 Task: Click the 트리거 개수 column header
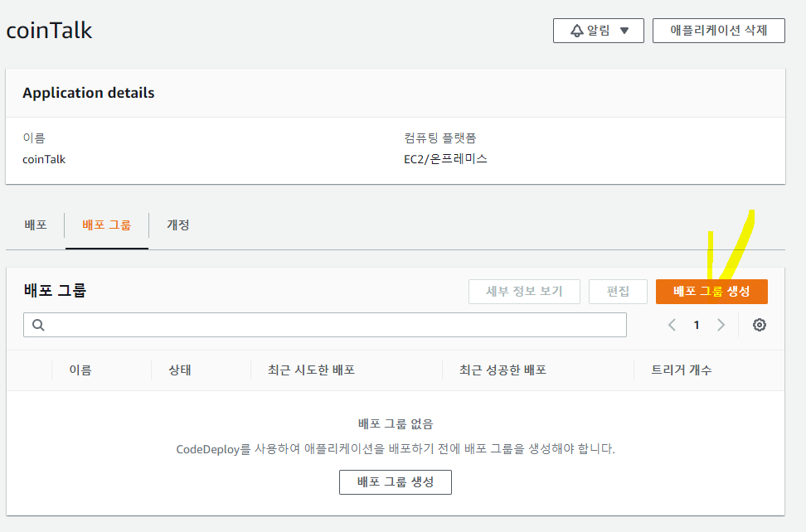click(682, 370)
